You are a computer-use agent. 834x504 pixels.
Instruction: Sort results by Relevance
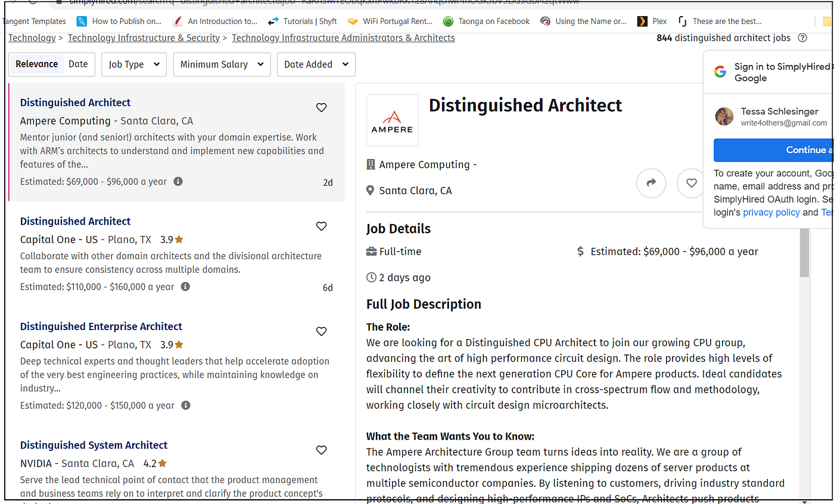pos(37,64)
